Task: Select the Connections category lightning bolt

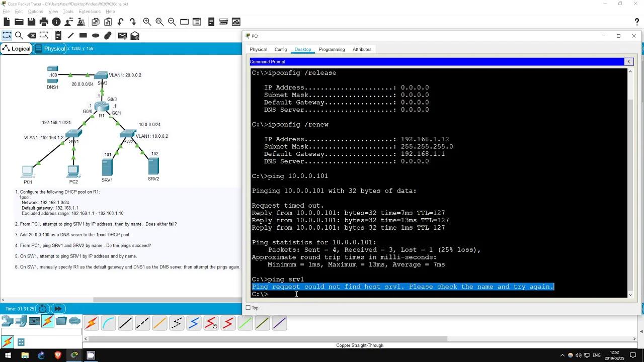Action: 47,321
